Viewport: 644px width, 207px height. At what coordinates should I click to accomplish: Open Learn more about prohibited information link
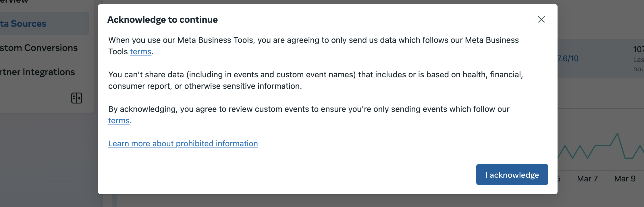[x=183, y=143]
